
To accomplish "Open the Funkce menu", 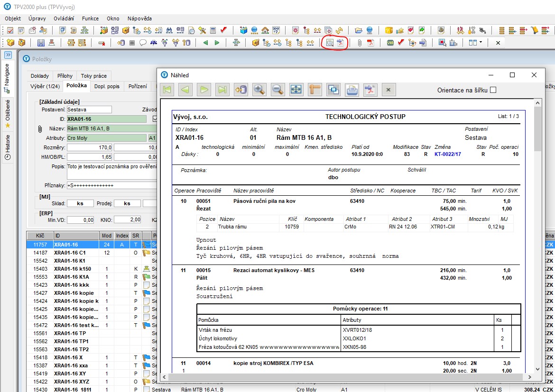I will click(90, 18).
